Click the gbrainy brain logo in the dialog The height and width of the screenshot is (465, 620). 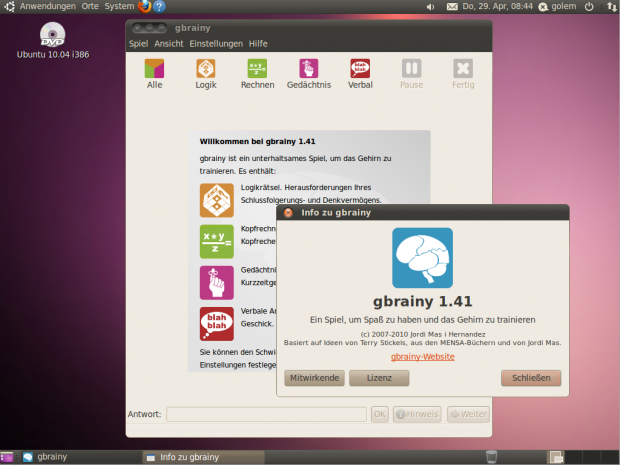pyautogui.click(x=422, y=258)
